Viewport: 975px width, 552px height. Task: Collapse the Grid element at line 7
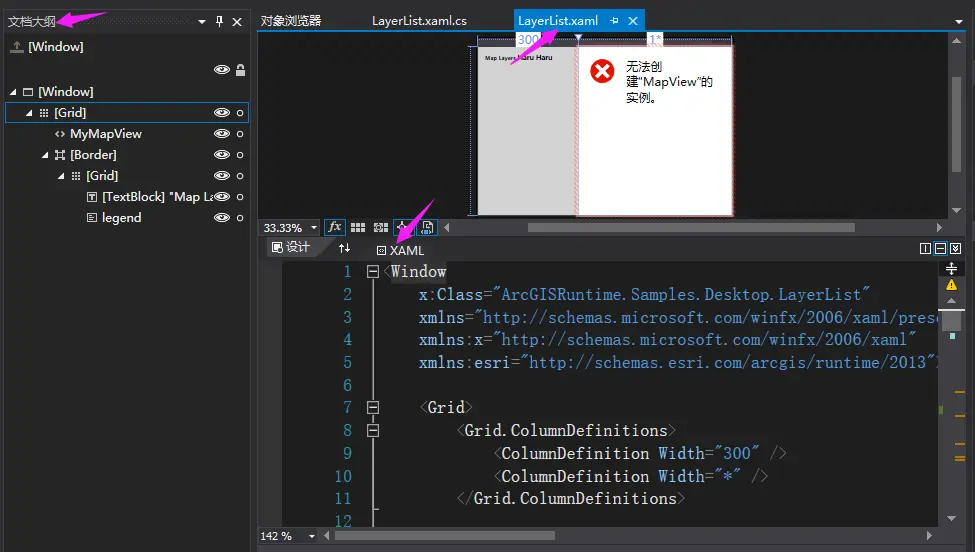point(372,408)
